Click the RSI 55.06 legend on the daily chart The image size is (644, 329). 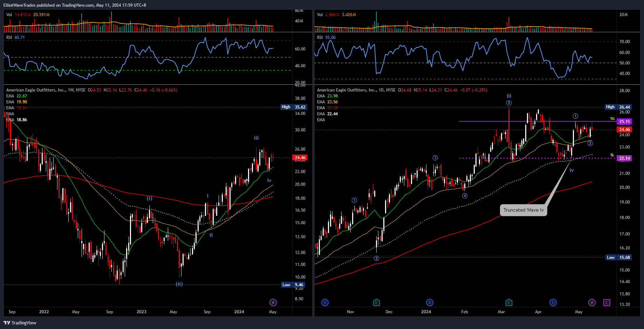pyautogui.click(x=326, y=37)
